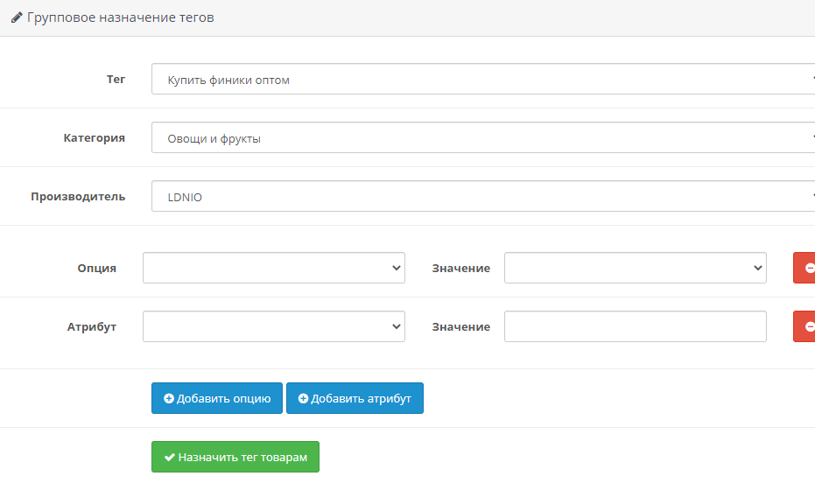Click the Производитель field label
The width and height of the screenshot is (815, 504).
(x=78, y=197)
